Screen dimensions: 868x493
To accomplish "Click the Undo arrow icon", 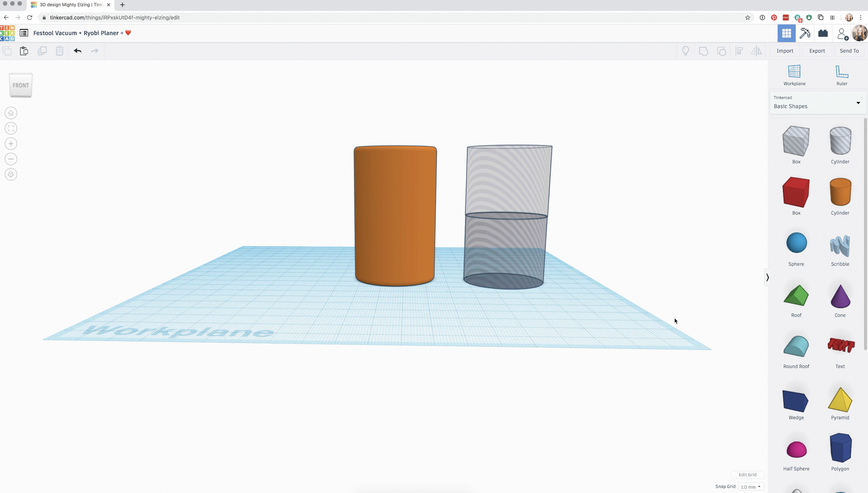I will coord(77,51).
